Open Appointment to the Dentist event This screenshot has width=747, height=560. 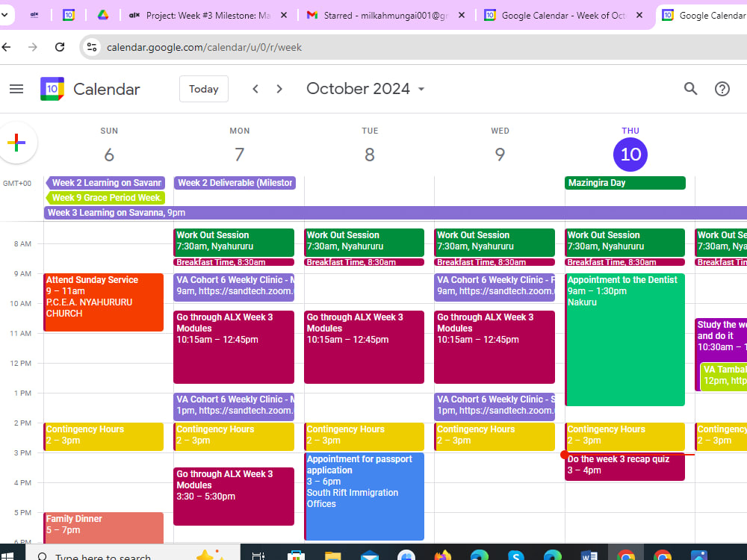(x=625, y=340)
